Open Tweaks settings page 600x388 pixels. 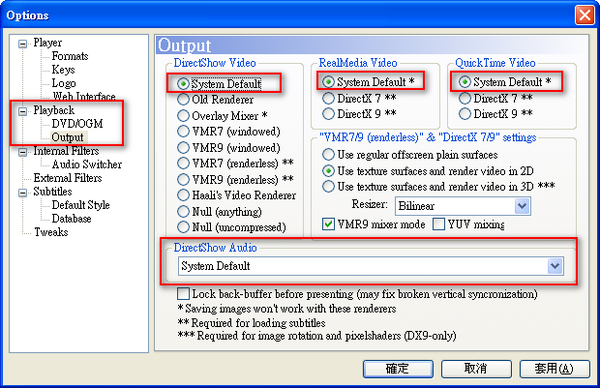(x=51, y=232)
